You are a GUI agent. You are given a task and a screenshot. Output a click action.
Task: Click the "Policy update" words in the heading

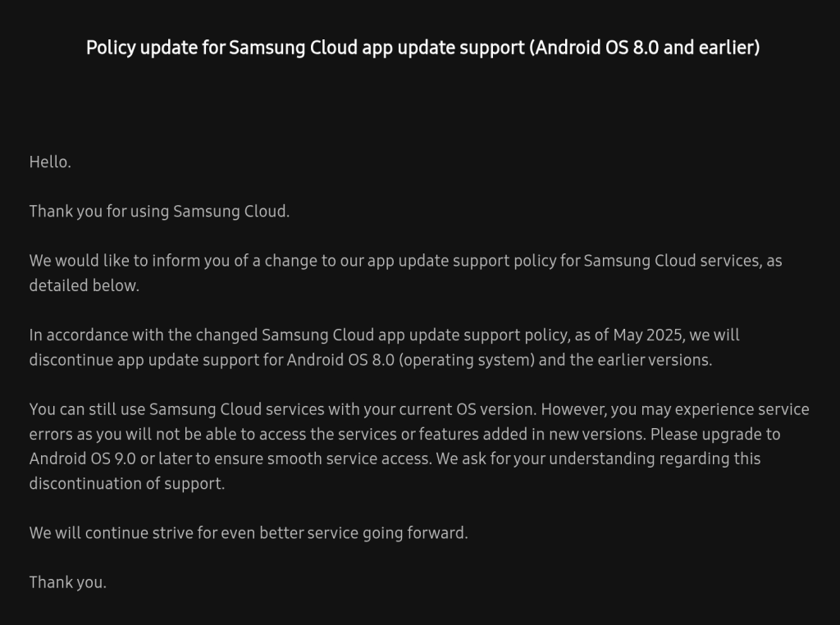(142, 48)
